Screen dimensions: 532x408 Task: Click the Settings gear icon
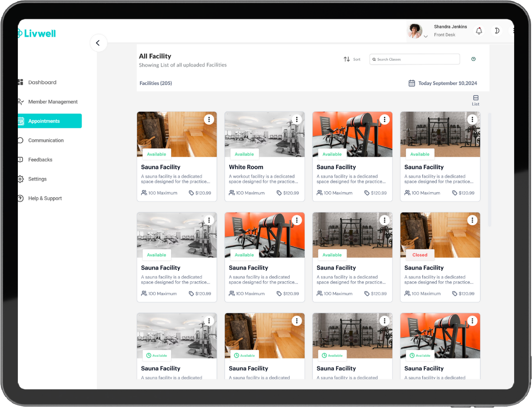[x=20, y=179]
